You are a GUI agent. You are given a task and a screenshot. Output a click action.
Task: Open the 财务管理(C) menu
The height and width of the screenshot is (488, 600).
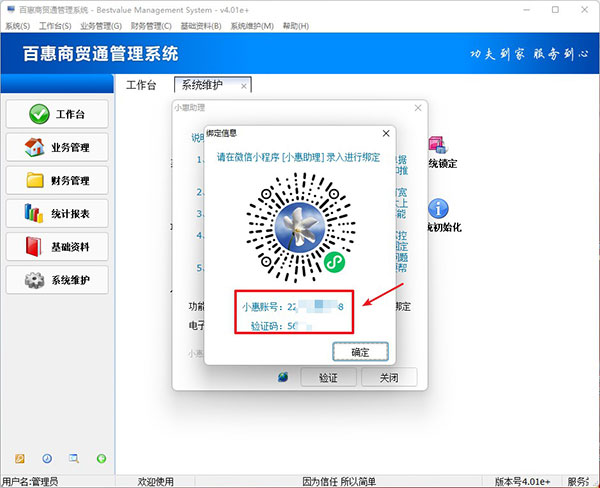[151, 26]
